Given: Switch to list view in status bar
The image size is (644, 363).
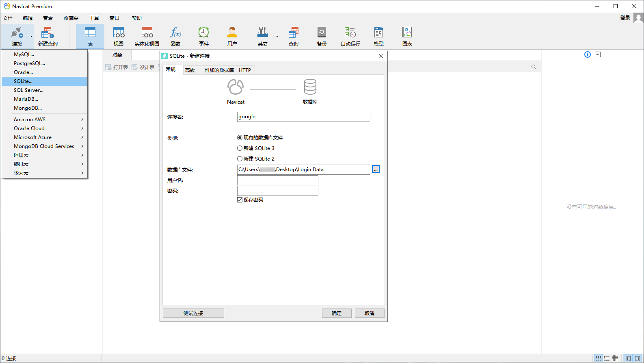Looking at the screenshot, I should click(598, 359).
